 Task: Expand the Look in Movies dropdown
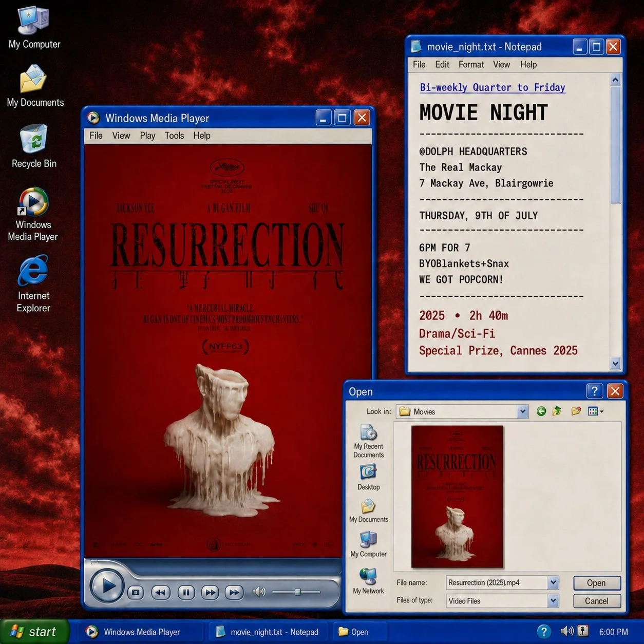coord(522,411)
